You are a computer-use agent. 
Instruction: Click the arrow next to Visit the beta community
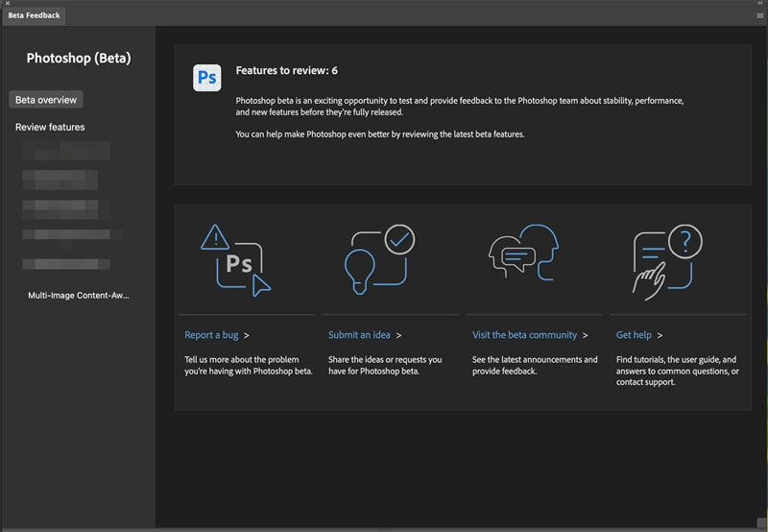coord(585,335)
